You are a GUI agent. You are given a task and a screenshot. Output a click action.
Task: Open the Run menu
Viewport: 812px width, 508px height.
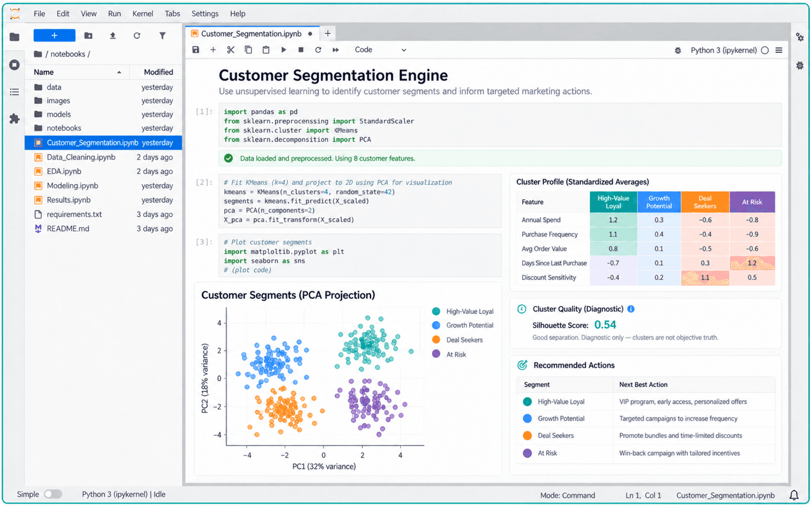pos(115,14)
